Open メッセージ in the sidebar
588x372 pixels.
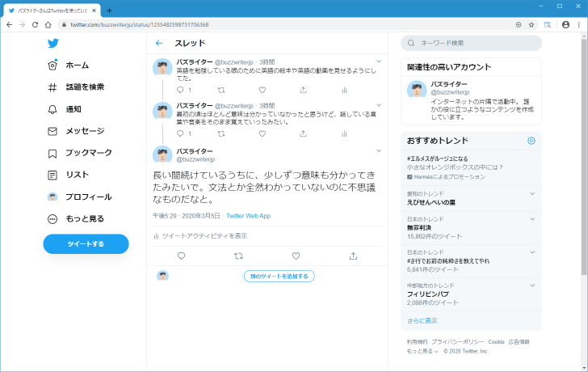point(76,131)
